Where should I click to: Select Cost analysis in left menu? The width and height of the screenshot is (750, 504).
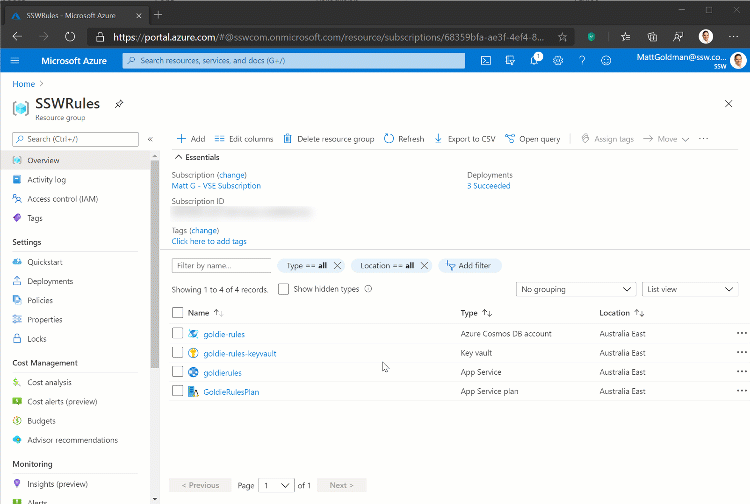tap(49, 382)
